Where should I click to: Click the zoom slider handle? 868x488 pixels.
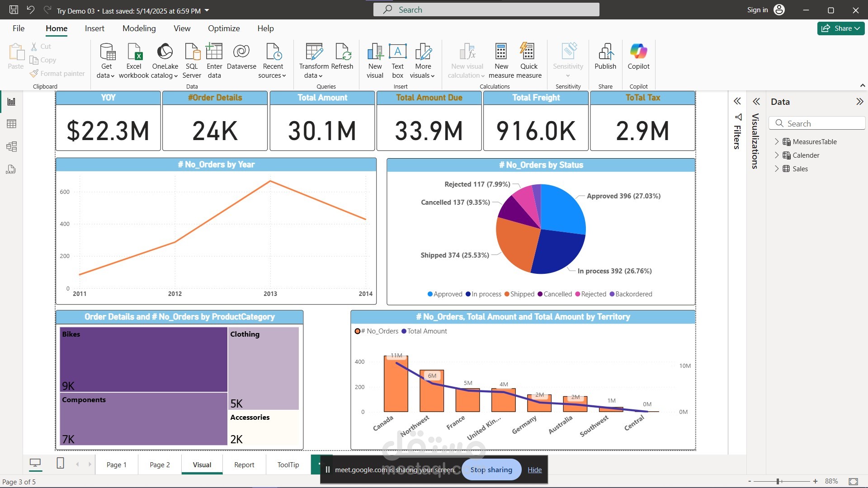tap(778, 481)
